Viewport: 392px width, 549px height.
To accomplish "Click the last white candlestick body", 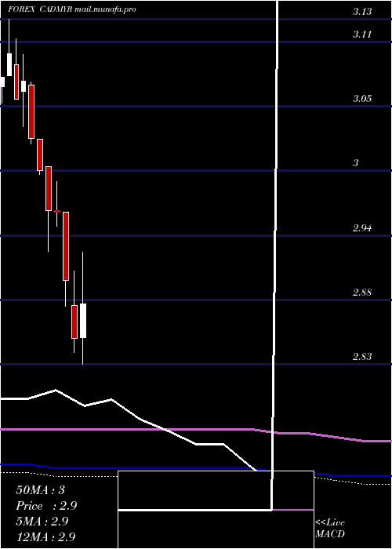I will (x=83, y=321).
